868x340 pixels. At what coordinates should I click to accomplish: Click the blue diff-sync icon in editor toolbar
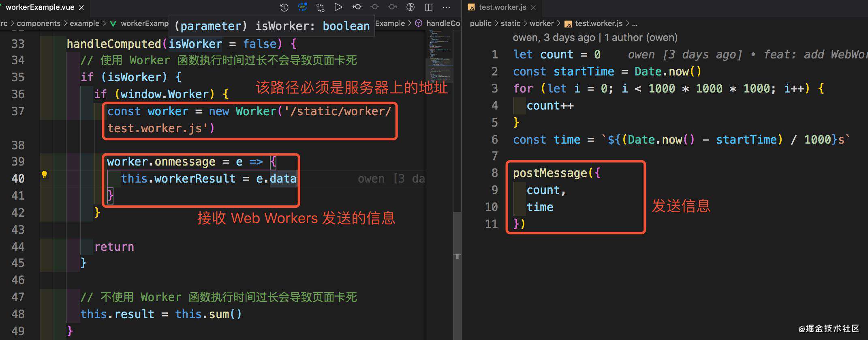pos(302,7)
